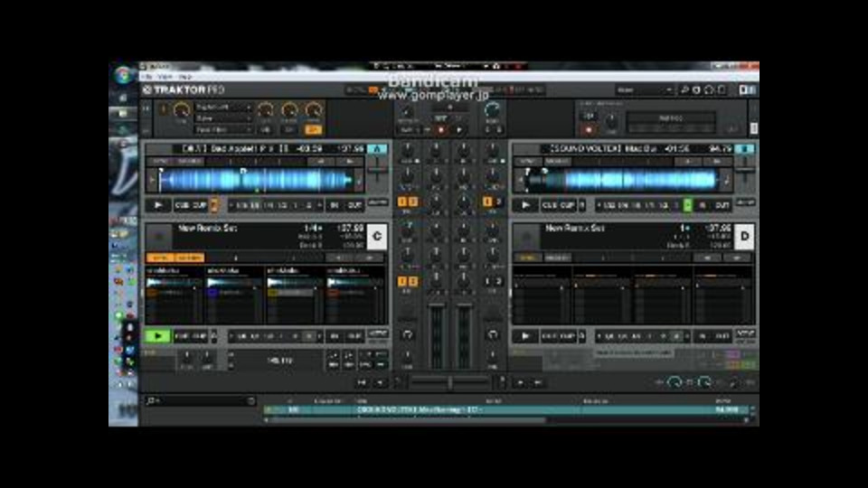The width and height of the screenshot is (868, 488).
Task: Set loop OUT point on Deck A
Action: tap(354, 205)
